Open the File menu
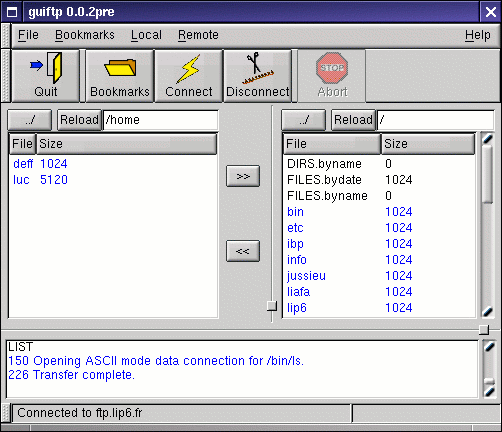502x432 pixels. pyautogui.click(x=28, y=35)
